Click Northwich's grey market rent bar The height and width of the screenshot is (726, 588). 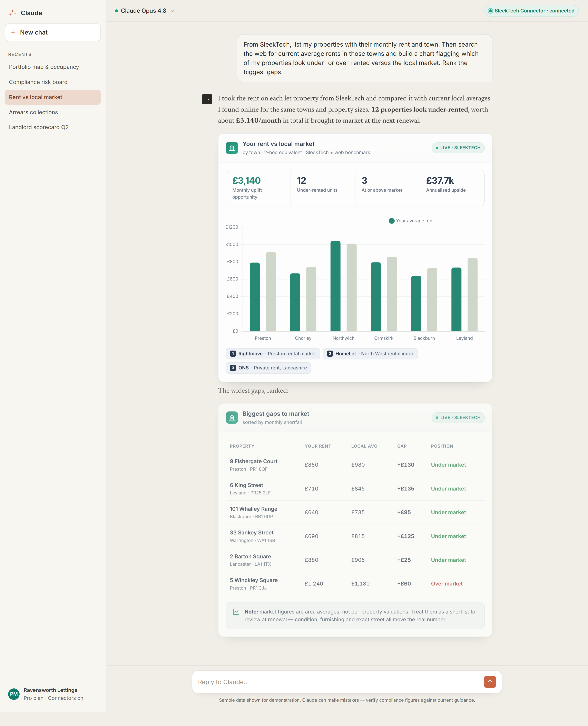click(x=352, y=287)
